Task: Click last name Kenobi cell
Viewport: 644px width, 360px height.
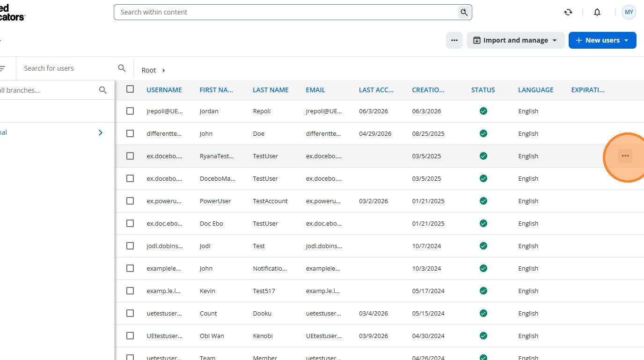Action: coord(263,336)
